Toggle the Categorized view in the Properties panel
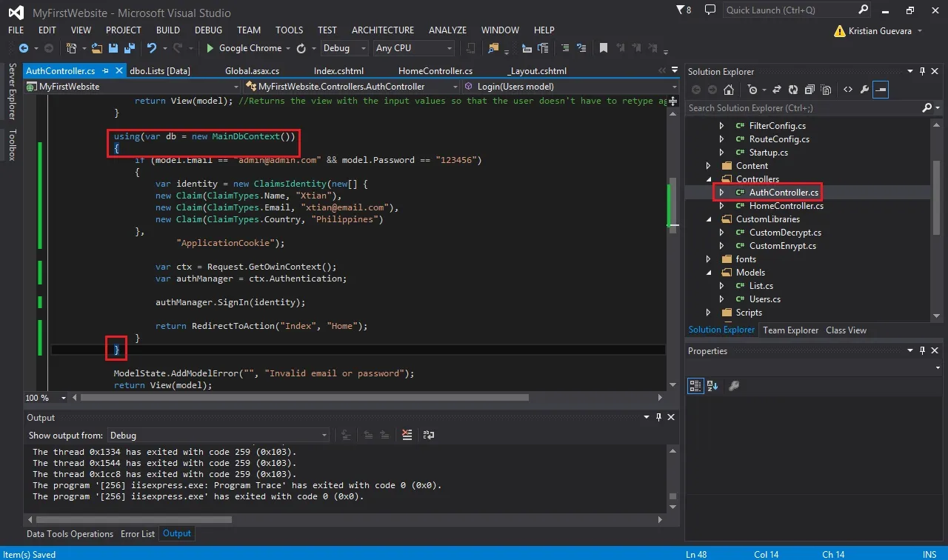Image resolution: width=948 pixels, height=560 pixels. point(695,385)
